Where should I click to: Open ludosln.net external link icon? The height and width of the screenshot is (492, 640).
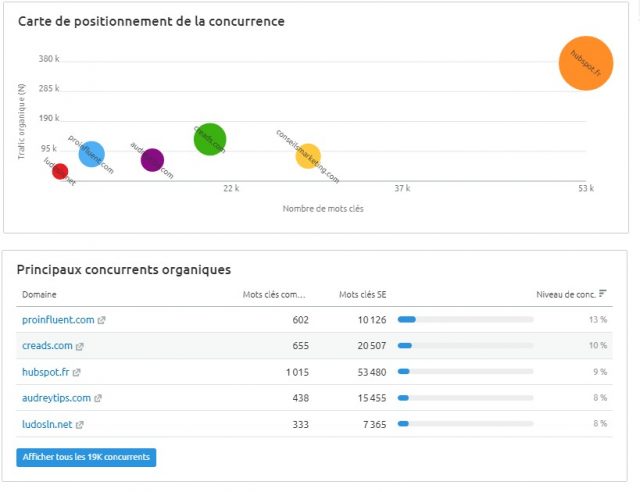[80, 425]
